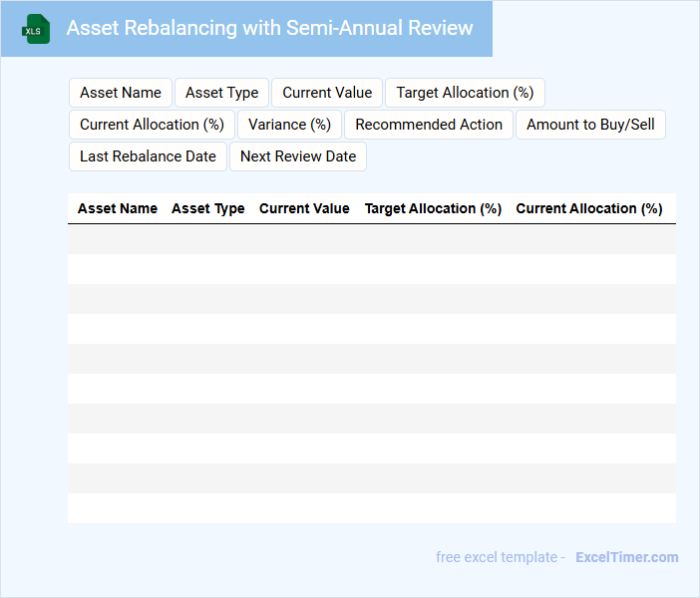Click the Last Rebalance Date tag
Image resolution: width=700 pixels, height=598 pixels.
click(148, 156)
